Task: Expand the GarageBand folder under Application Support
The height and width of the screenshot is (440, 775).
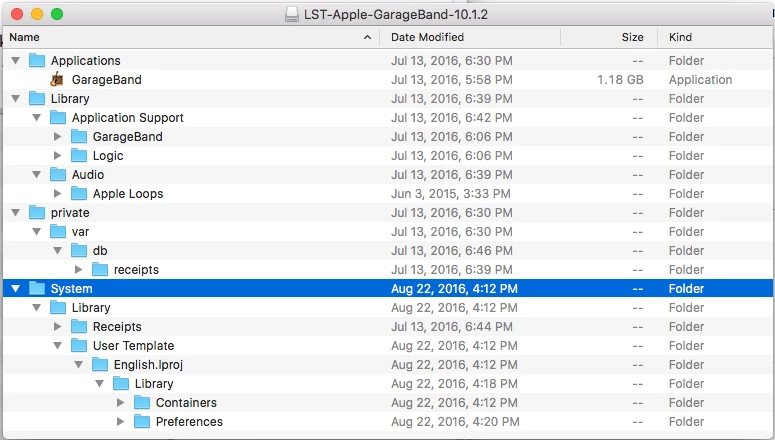Action: [57, 136]
